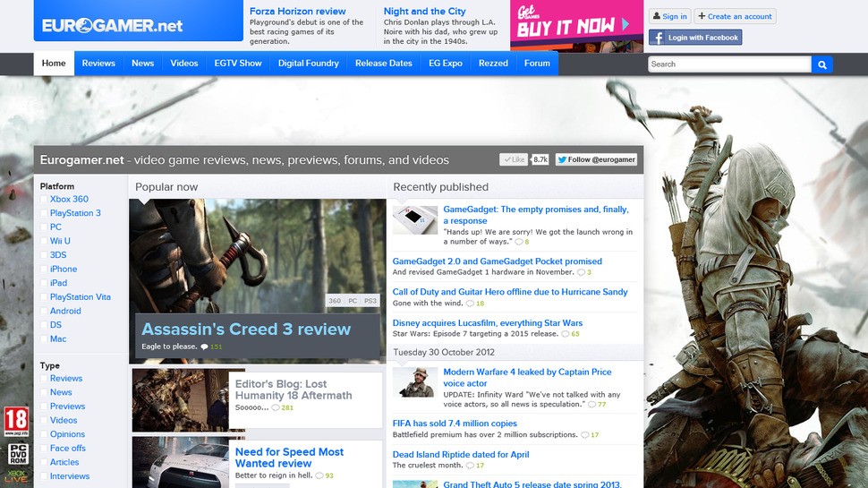Click the Facebook Like thumbs-up button
The height and width of the screenshot is (488, 868).
pos(514,159)
